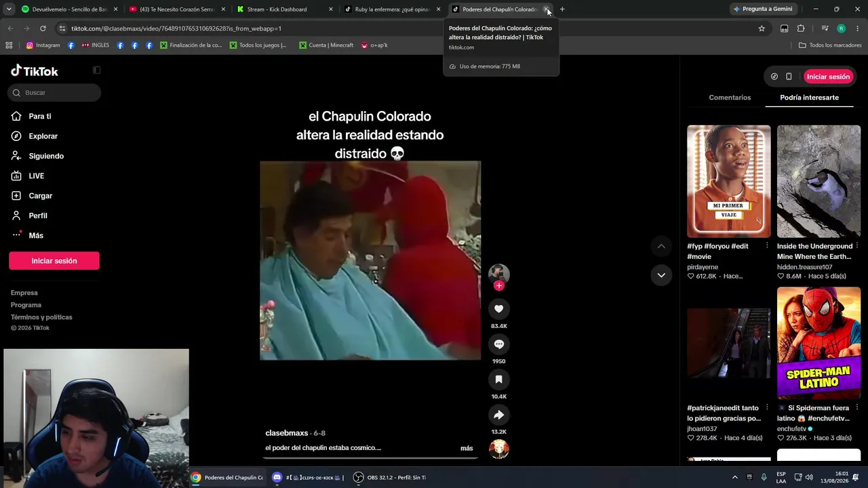Viewport: 868px width, 488px height.
Task: Bookmark this page with the star icon
Action: 762,28
